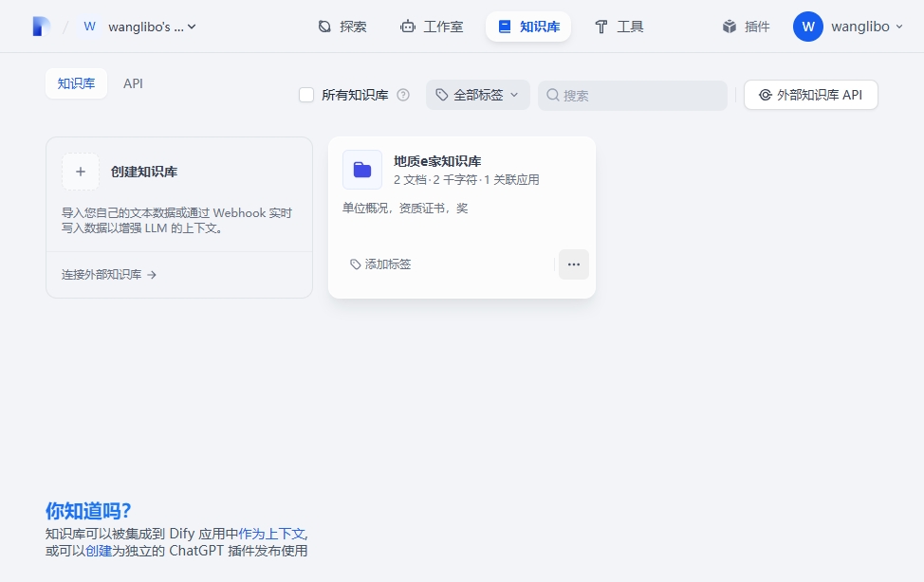Image resolution: width=924 pixels, height=582 pixels.
Task: Click the plus icon for creating knowledge base
Action: (81, 172)
